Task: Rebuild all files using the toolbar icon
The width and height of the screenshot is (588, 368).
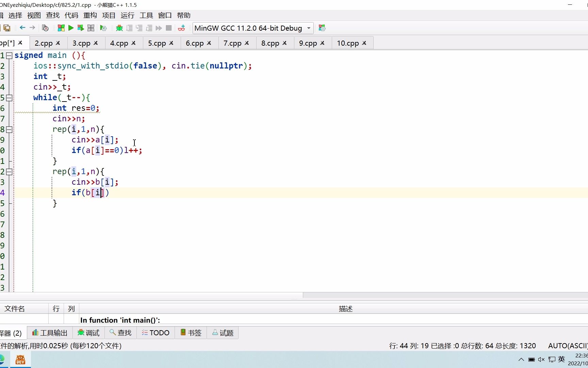Action: click(x=91, y=28)
